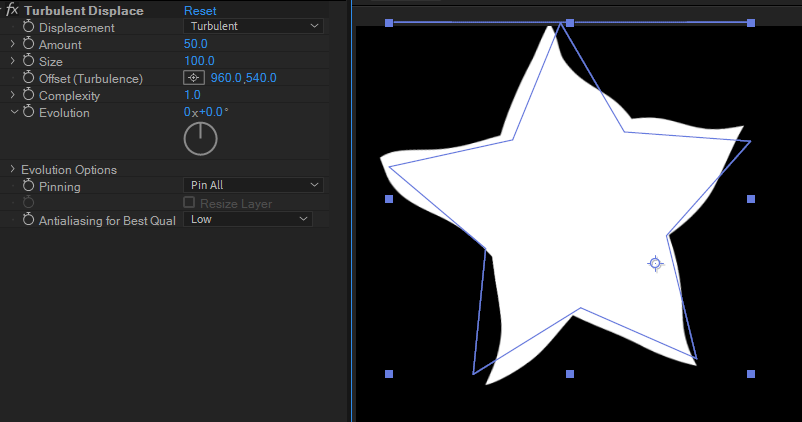Toggle the Amount stopwatch
802x422 pixels.
click(x=29, y=43)
